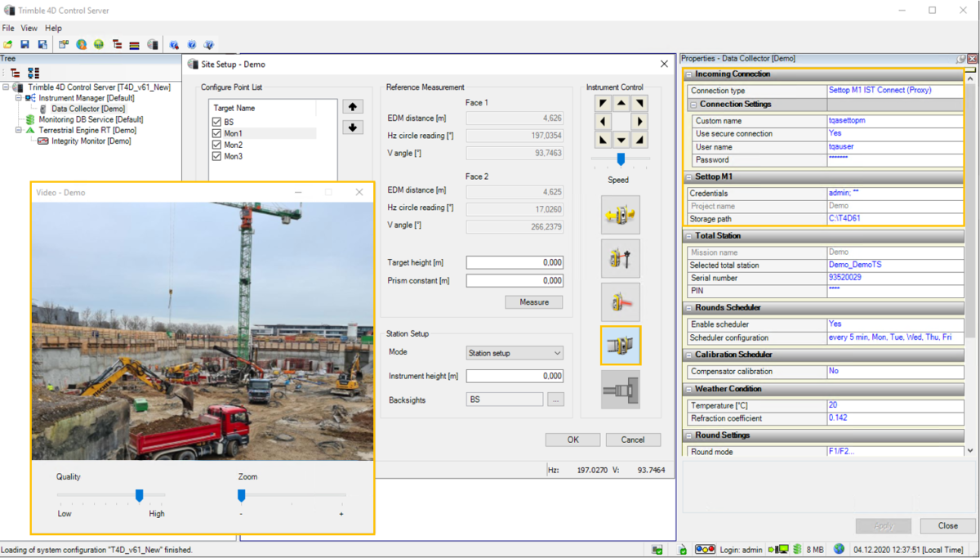Uncheck the Mon2 target checkbox
This screenshot has height=558, width=980.
217,145
